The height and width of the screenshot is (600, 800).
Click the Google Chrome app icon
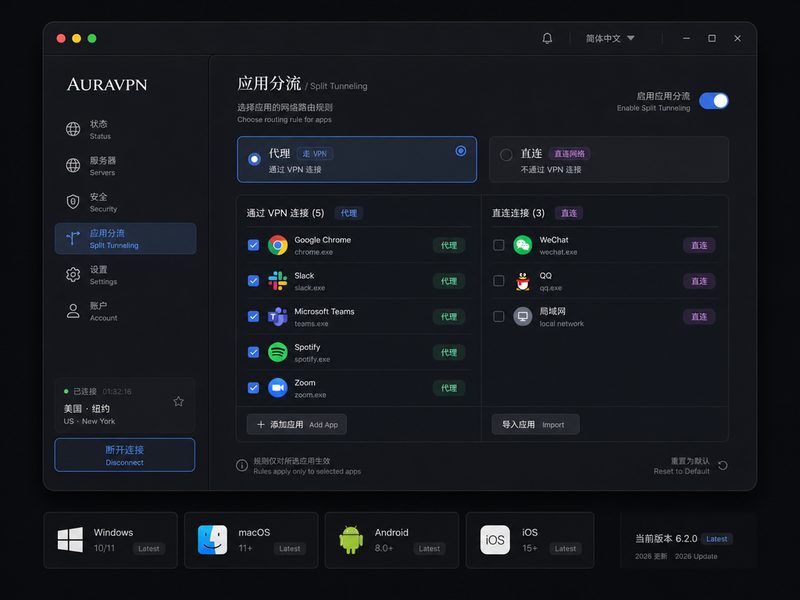pyautogui.click(x=278, y=245)
